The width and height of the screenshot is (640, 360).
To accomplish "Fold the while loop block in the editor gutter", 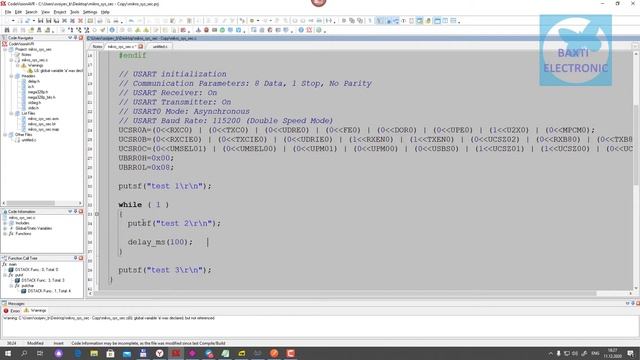I will [x=97, y=214].
